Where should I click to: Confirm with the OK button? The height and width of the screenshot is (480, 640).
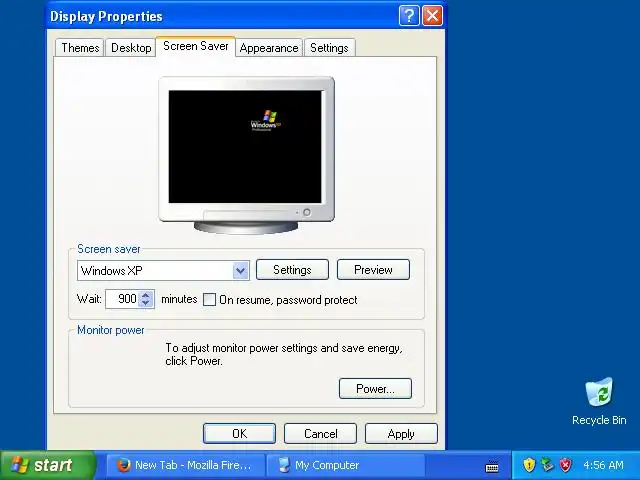pos(239,433)
